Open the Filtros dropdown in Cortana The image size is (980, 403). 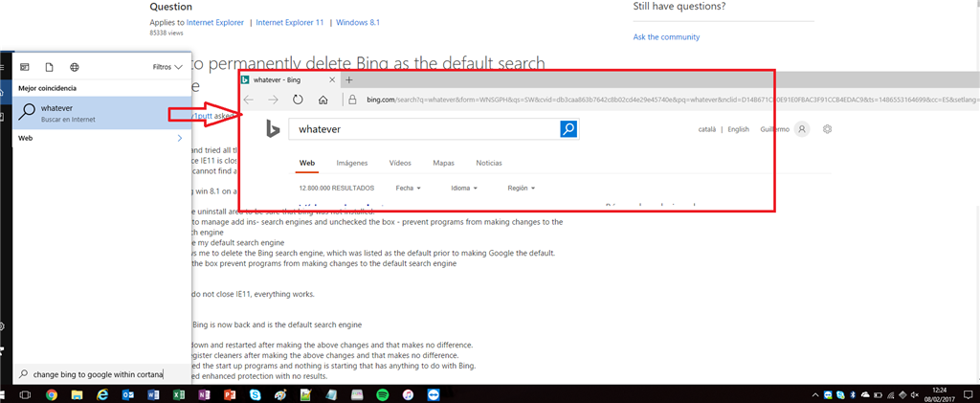[x=167, y=67]
